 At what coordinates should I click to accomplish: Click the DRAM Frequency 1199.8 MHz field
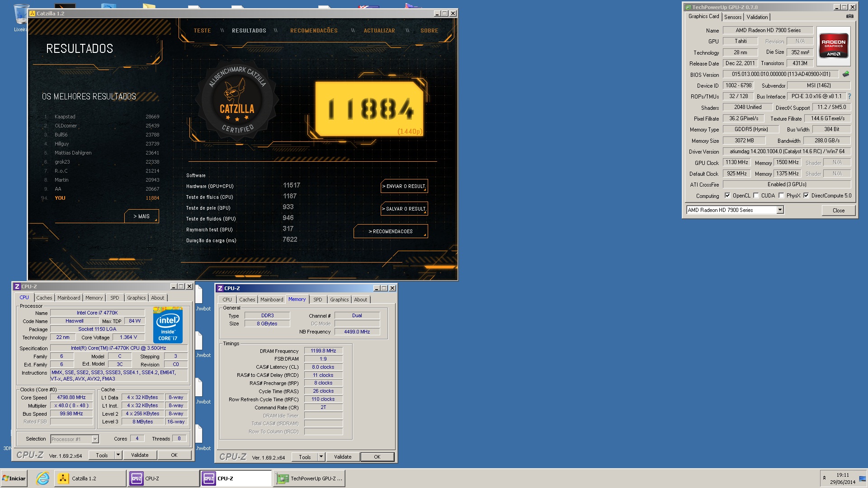pos(323,351)
